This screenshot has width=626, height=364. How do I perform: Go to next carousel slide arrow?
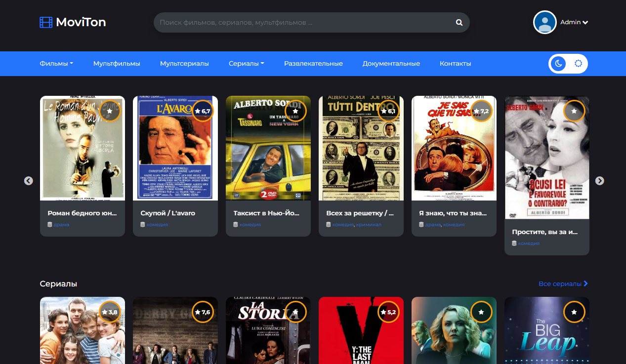click(599, 181)
